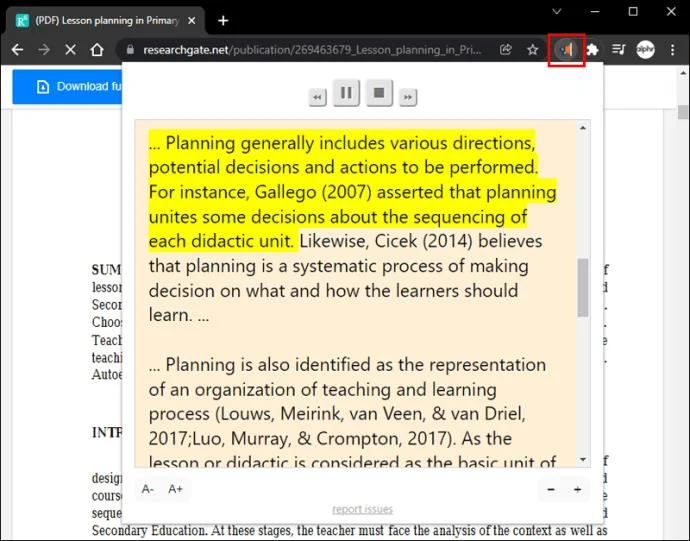This screenshot has width=690, height=541.
Task: Open a new browser tab
Action: (x=223, y=21)
